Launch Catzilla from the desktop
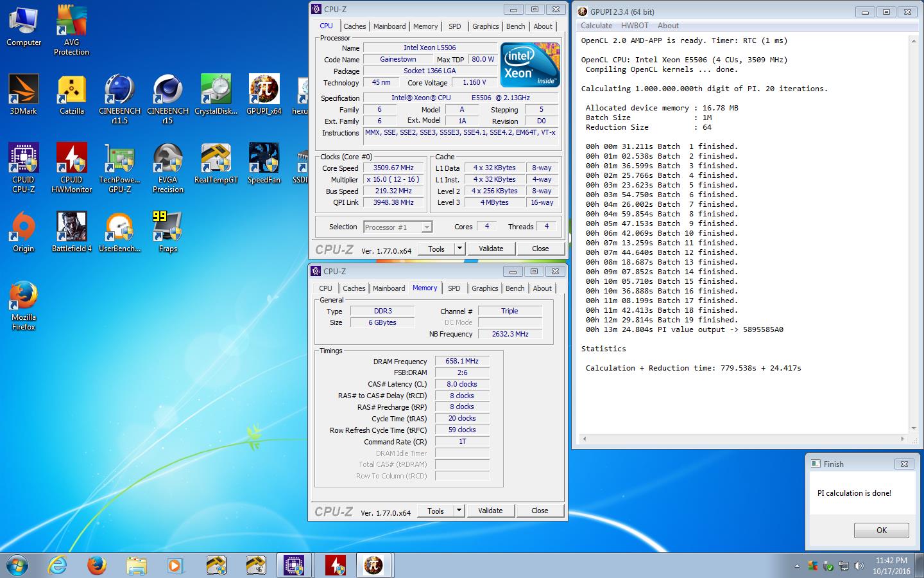This screenshot has width=924, height=578. (72, 94)
